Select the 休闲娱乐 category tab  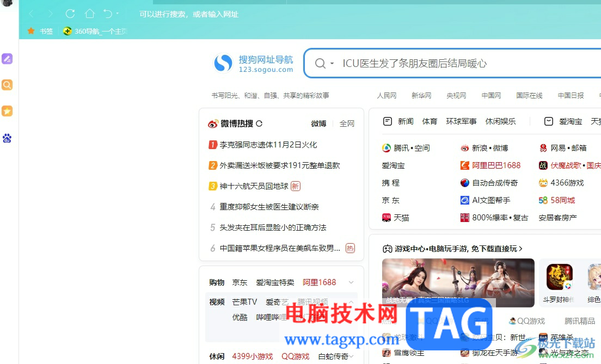tap(500, 121)
